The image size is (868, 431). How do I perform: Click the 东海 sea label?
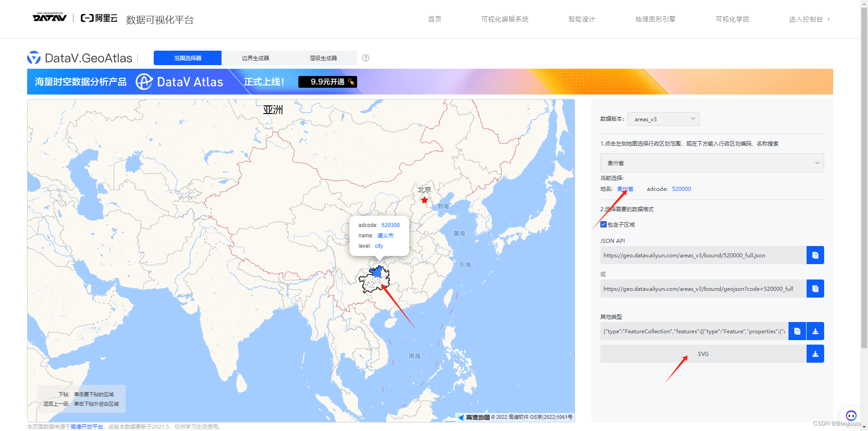tap(465, 265)
